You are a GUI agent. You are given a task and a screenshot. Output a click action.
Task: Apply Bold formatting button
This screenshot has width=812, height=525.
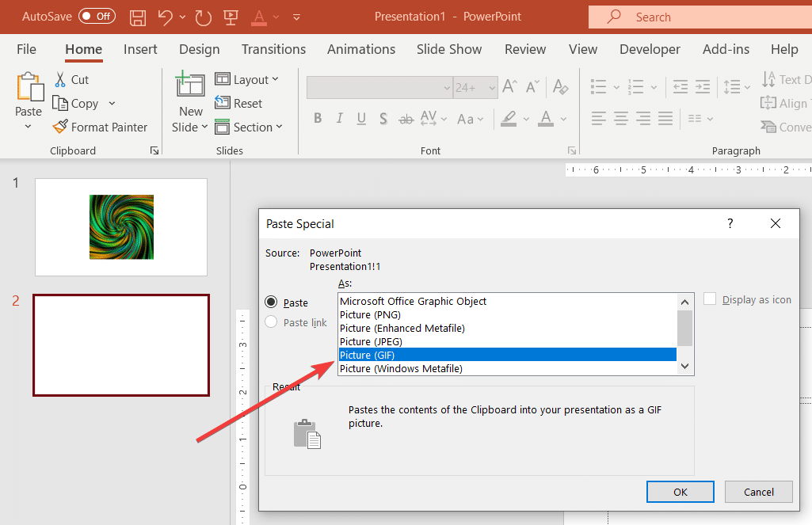(318, 119)
